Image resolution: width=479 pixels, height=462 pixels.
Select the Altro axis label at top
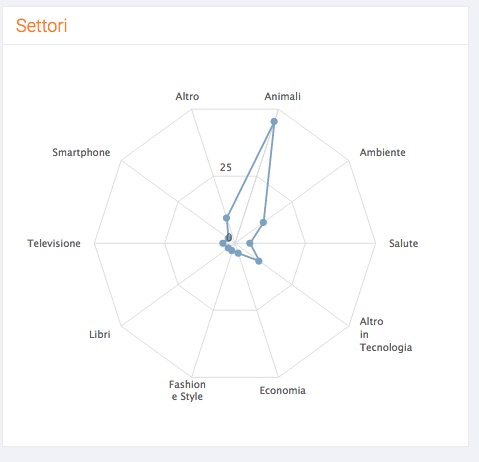point(187,96)
